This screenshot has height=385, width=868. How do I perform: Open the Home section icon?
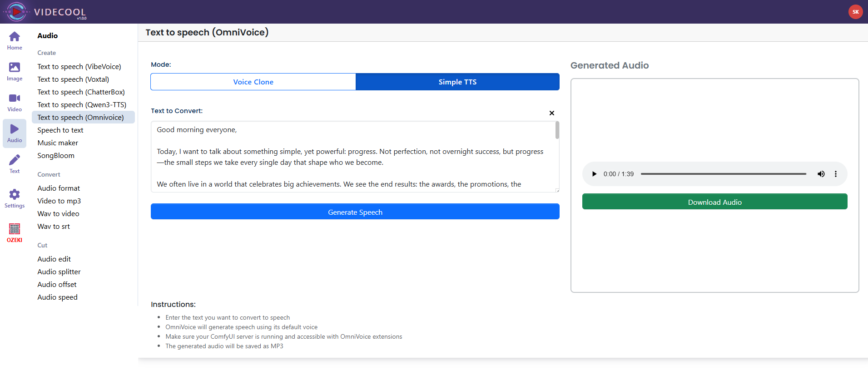pos(15,40)
